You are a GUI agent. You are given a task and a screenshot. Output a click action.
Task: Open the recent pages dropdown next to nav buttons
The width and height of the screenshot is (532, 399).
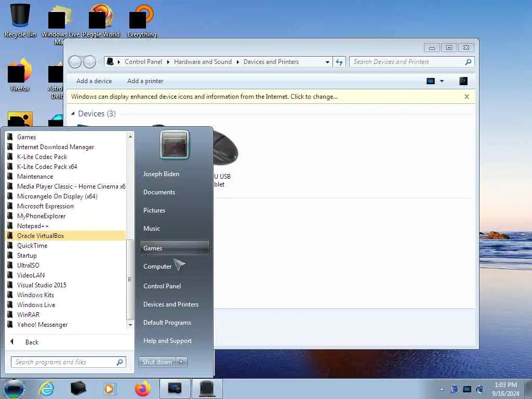click(99, 62)
